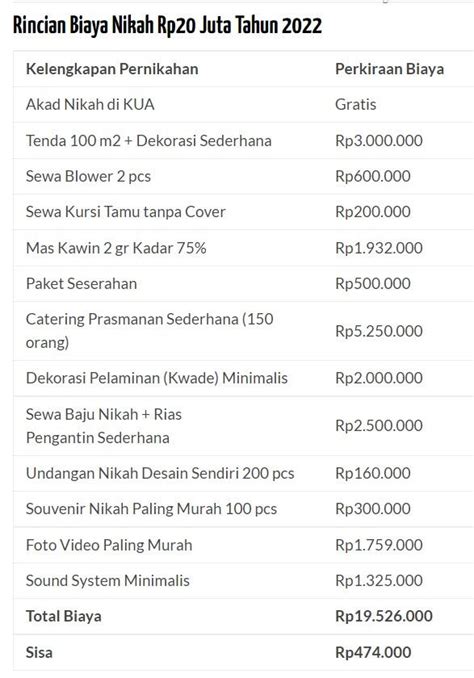Click Souvenir Nikah Paling Murah 100 pcs
Viewport: 474px width, 678px height.
click(x=151, y=509)
